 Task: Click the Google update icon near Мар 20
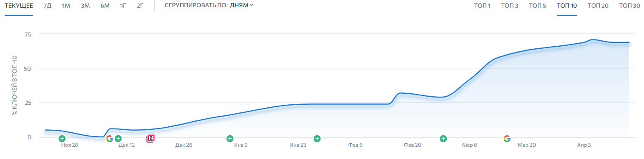(507, 138)
